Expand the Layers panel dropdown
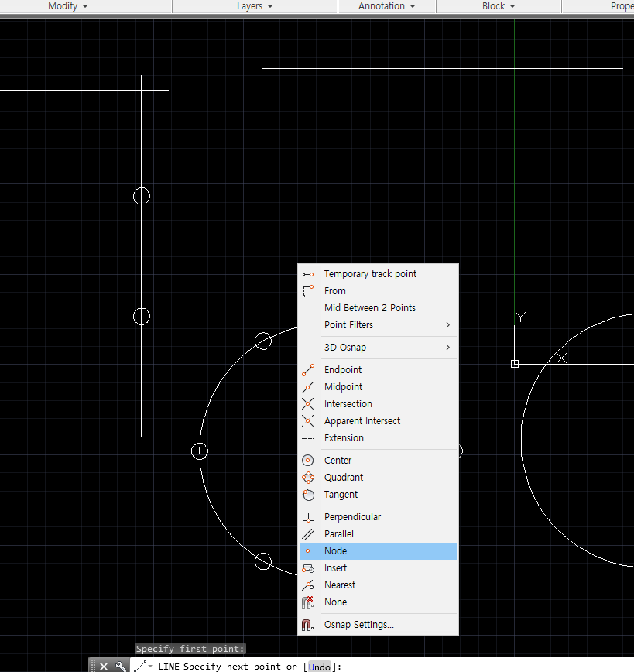 (270, 6)
